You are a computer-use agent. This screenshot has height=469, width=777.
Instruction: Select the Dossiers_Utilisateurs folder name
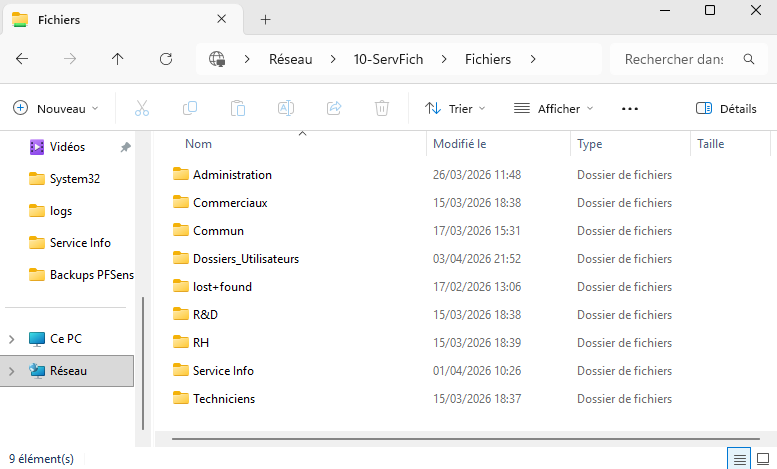coord(246,259)
